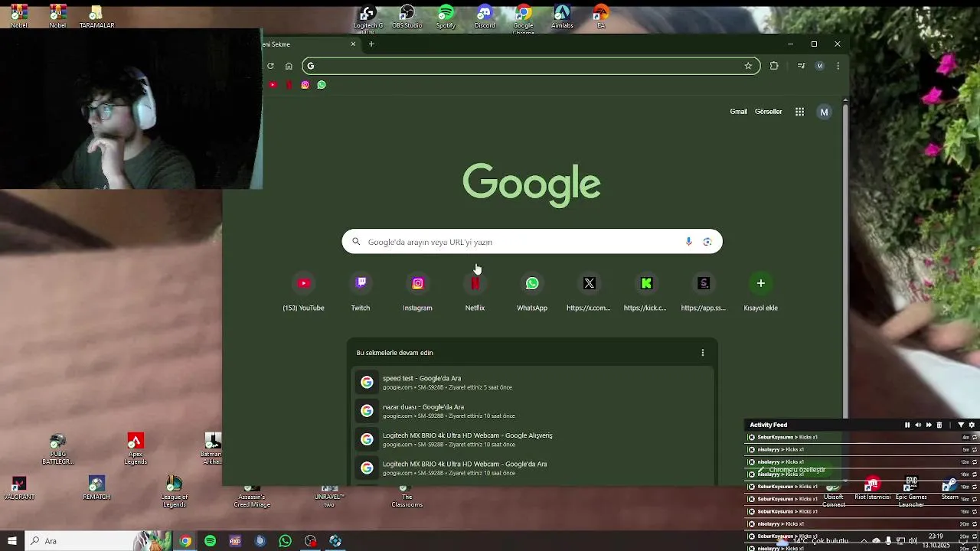Select VALORANT desktop icon
This screenshot has width=980, height=551.
(19, 488)
